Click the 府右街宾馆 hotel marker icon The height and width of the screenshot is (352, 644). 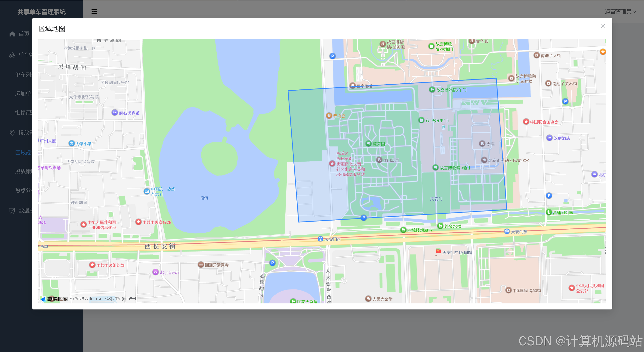point(115,113)
